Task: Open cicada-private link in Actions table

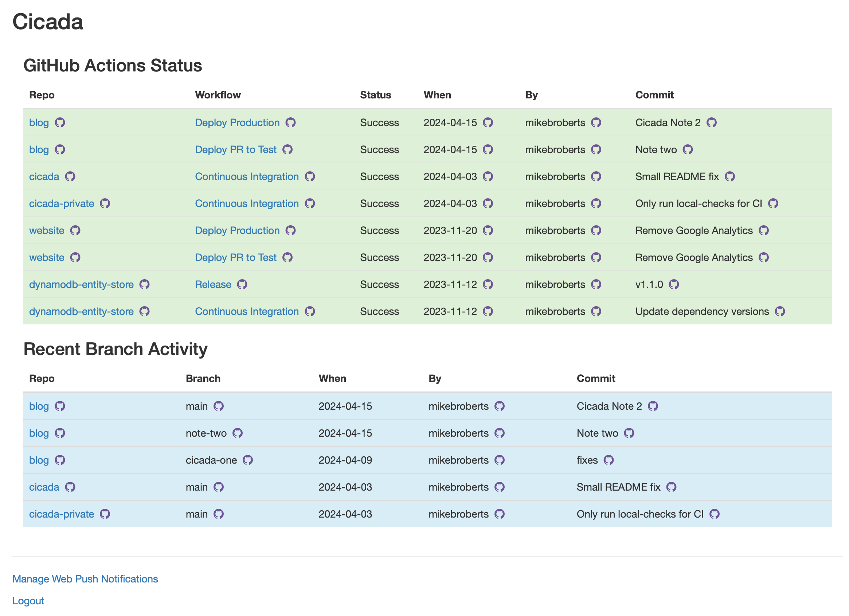Action: 62,203
